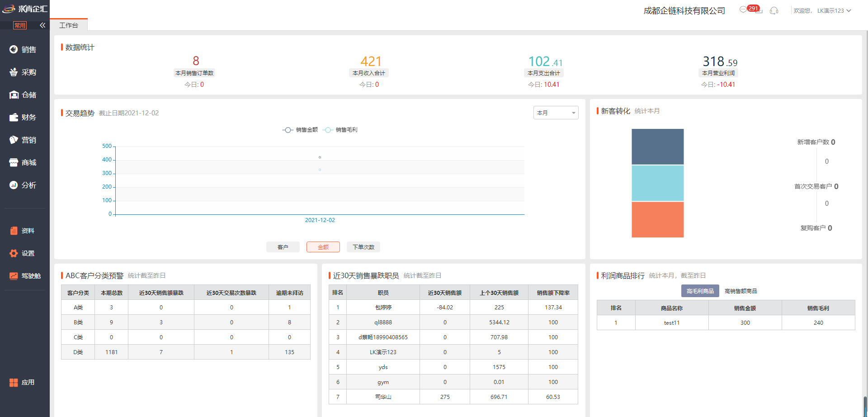868x417 pixels.
Task: Toggle 销售金额 series in chart legend
Action: coord(300,130)
